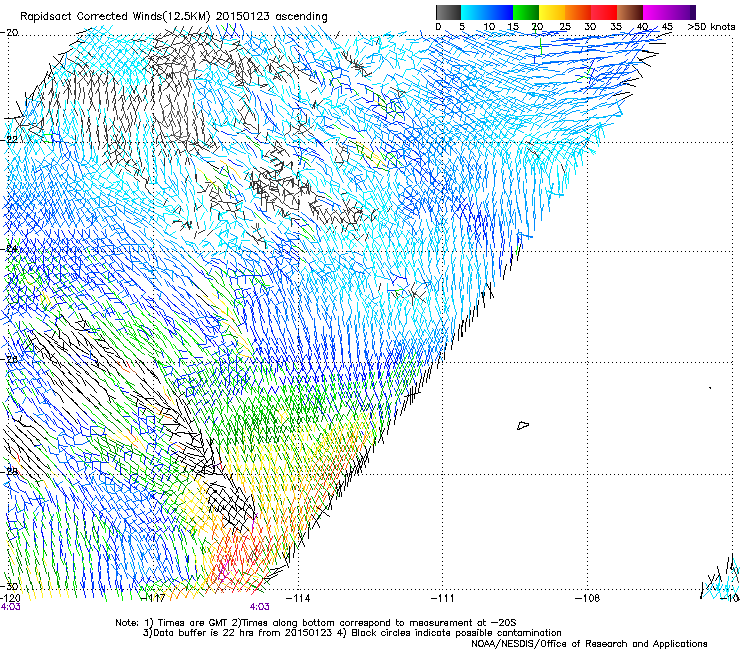Click the note line starting "Note: 1) Times are GMT"
The width and height of the screenshot is (740, 650).
pyautogui.click(x=316, y=623)
